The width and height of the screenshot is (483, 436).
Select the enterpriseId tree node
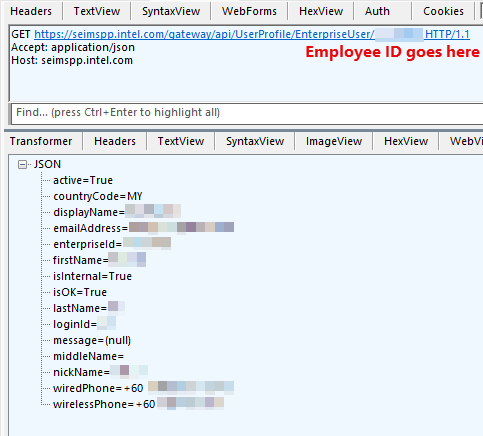pos(112,244)
